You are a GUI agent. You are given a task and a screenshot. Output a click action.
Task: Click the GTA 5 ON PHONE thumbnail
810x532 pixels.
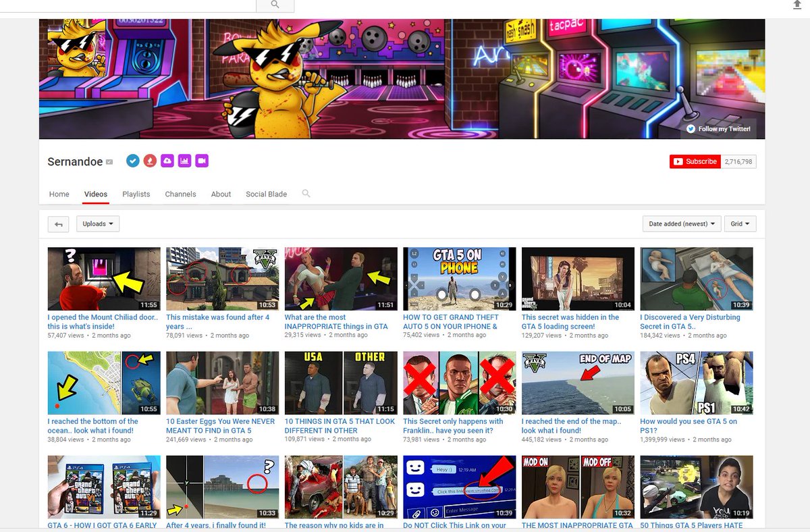click(459, 279)
